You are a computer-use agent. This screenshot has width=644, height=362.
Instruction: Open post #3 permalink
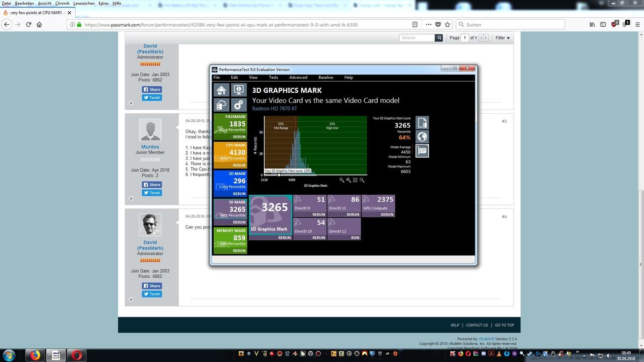coord(504,121)
